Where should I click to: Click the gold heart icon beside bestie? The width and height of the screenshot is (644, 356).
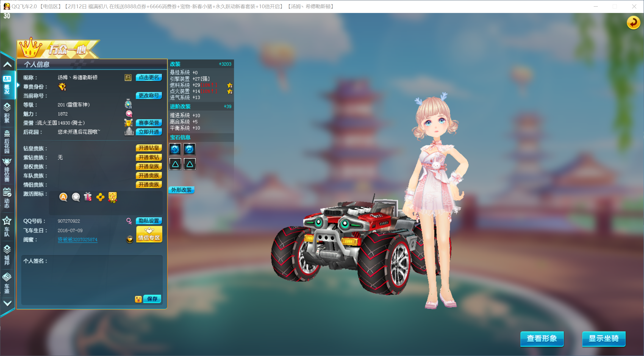point(130,240)
